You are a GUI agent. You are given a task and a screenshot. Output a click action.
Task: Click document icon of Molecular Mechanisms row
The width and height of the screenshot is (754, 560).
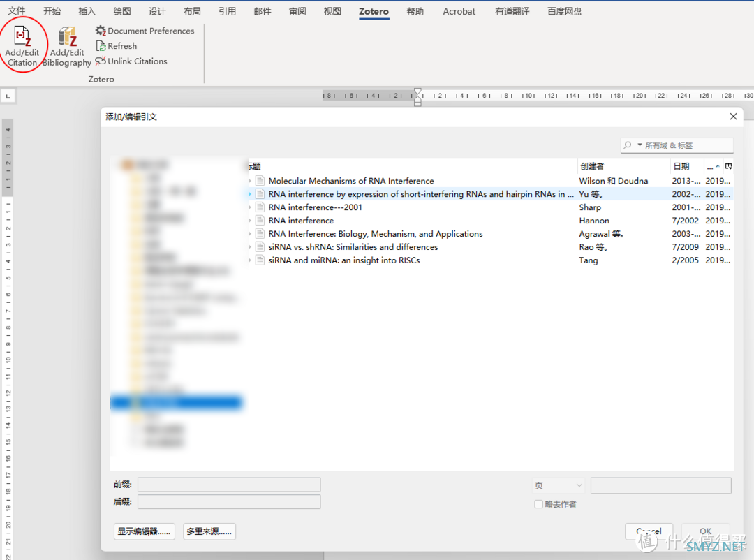coord(260,181)
